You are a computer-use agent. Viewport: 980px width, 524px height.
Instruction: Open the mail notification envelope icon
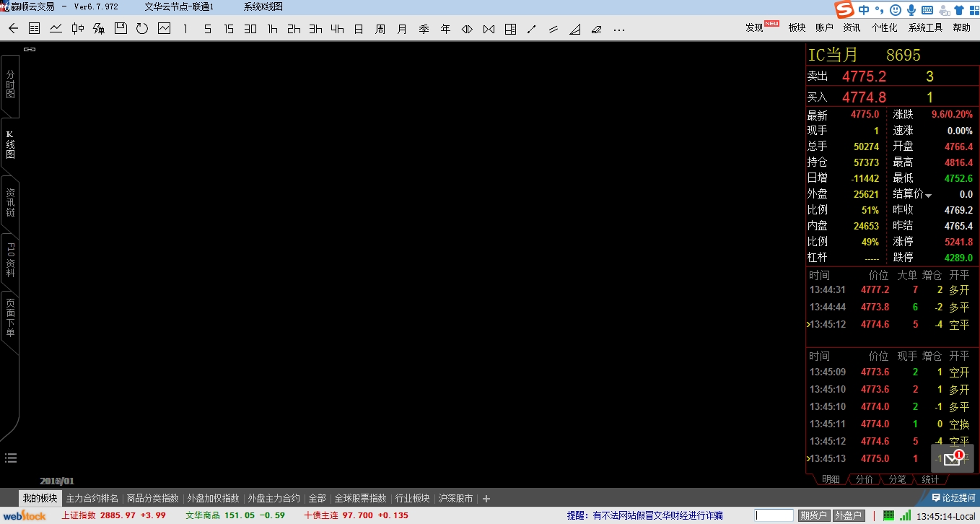click(x=952, y=458)
